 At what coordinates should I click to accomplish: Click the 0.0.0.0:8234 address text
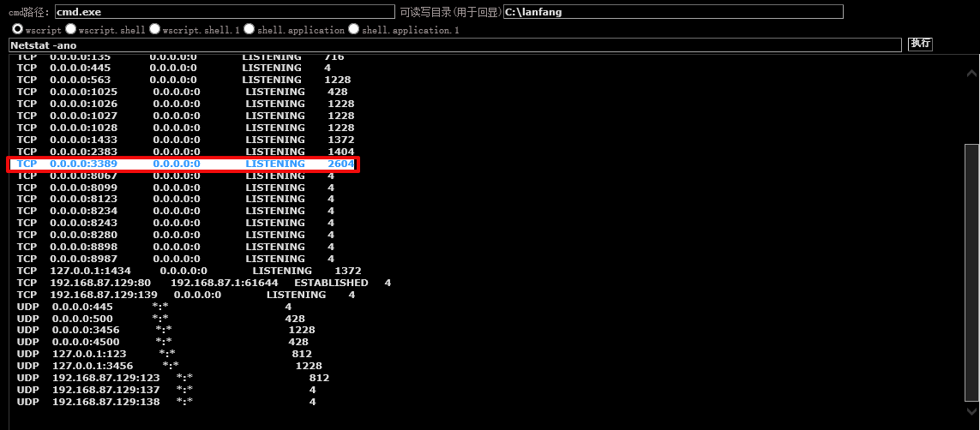pos(84,211)
